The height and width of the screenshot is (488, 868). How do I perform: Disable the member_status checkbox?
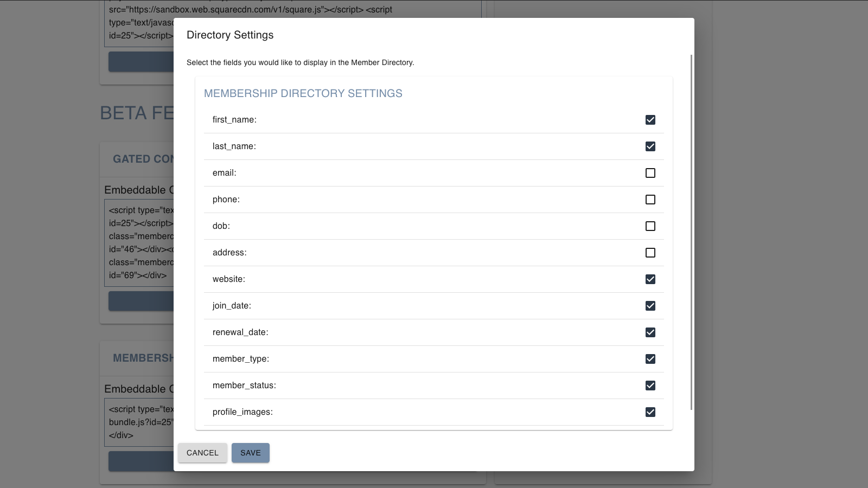[x=650, y=385]
